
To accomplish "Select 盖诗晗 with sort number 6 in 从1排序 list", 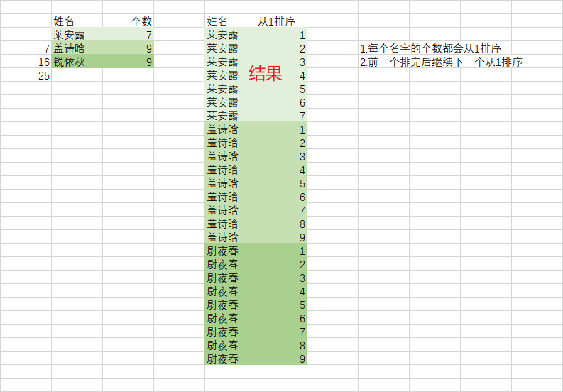I will [x=230, y=197].
